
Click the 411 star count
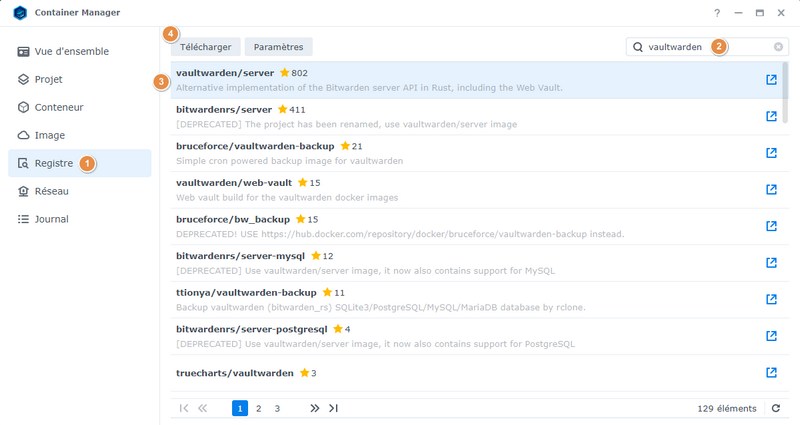297,110
